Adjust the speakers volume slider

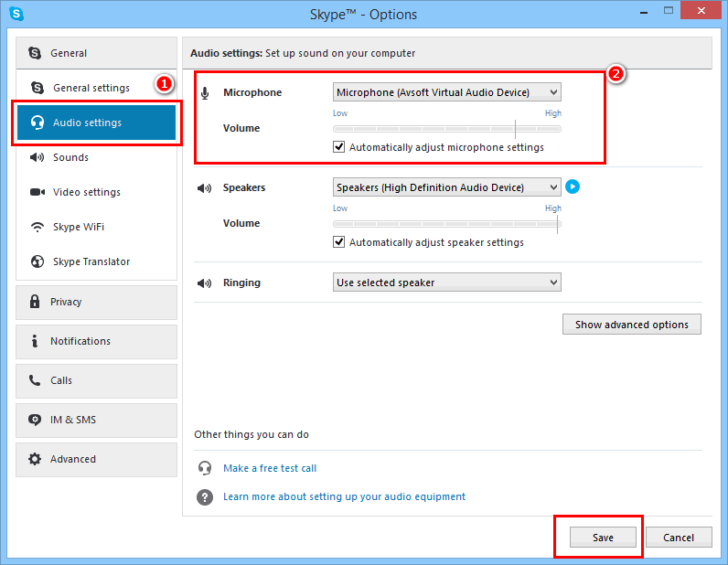click(446, 224)
